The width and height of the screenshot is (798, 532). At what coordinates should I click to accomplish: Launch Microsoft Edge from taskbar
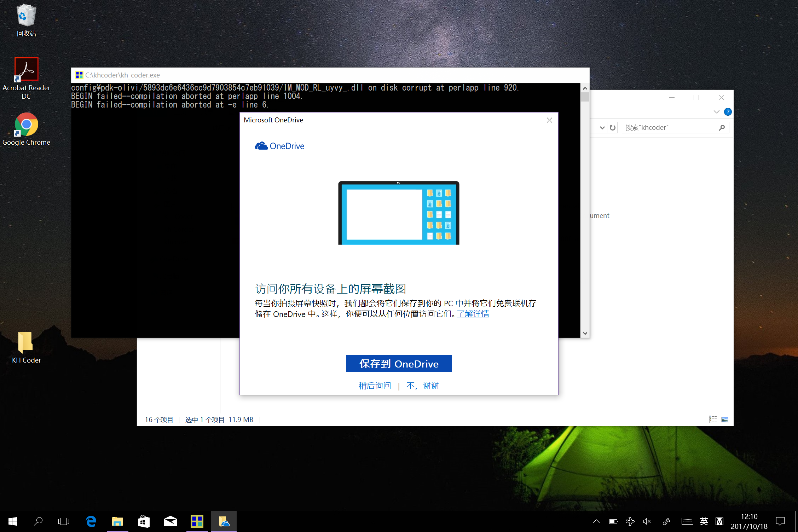click(x=91, y=521)
